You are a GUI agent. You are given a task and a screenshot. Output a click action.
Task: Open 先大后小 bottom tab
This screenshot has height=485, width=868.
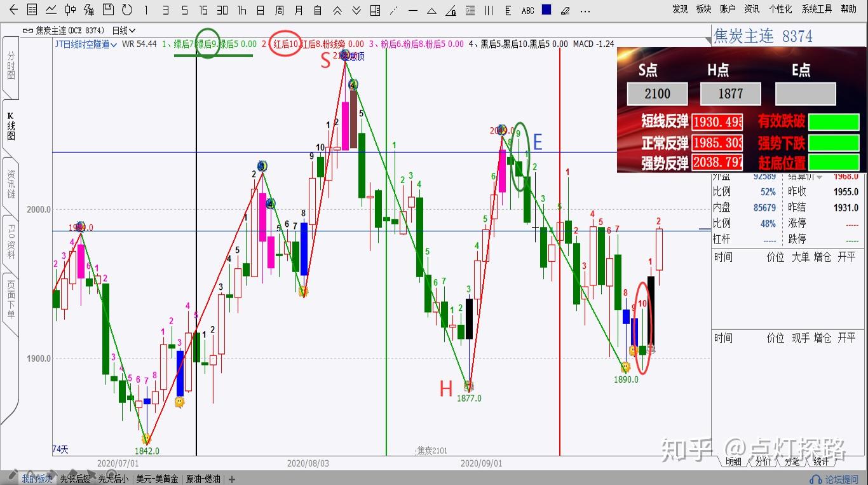pyautogui.click(x=113, y=479)
